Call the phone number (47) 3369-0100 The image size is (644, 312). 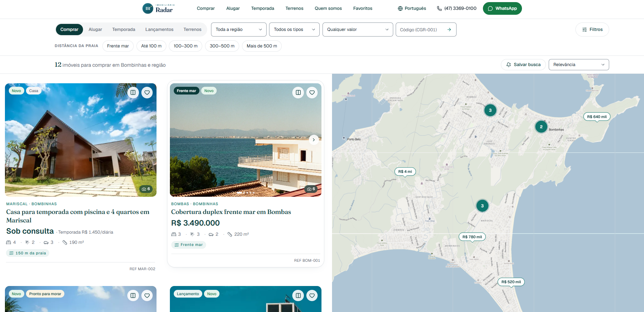click(x=457, y=8)
